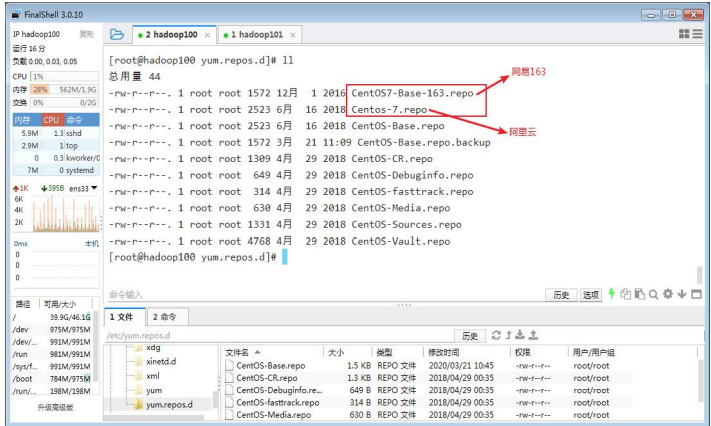Click the 命令输入 command input field
The width and height of the screenshot is (711, 426).
point(324,295)
